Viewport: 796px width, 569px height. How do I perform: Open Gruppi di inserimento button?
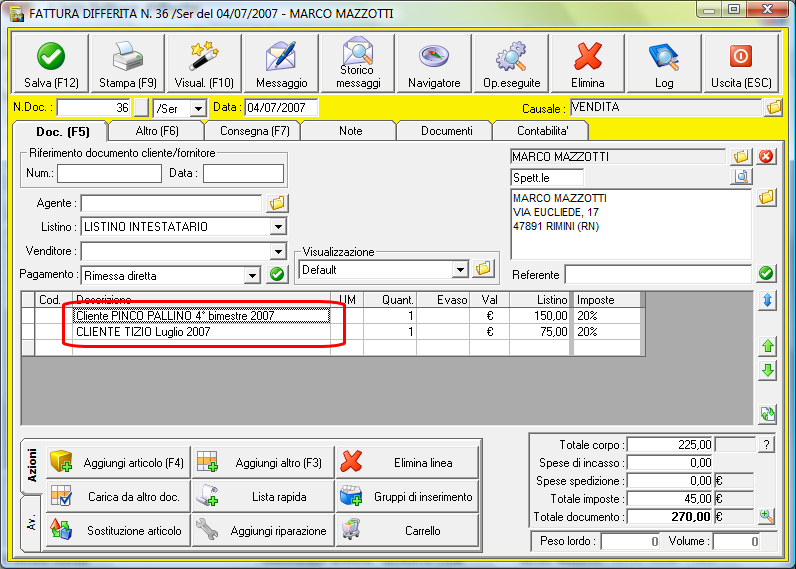pyautogui.click(x=408, y=496)
